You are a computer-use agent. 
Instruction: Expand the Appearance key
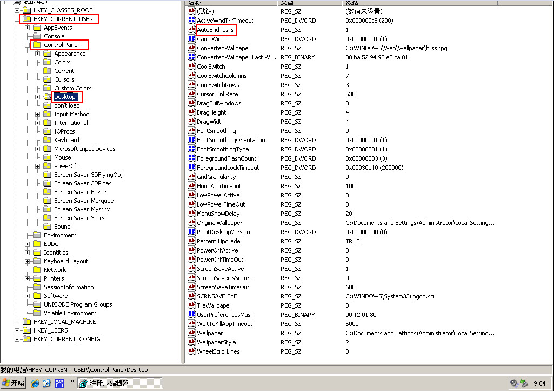click(38, 54)
